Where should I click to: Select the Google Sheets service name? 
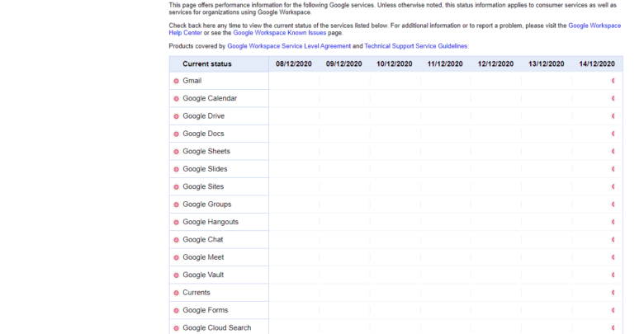(x=206, y=152)
